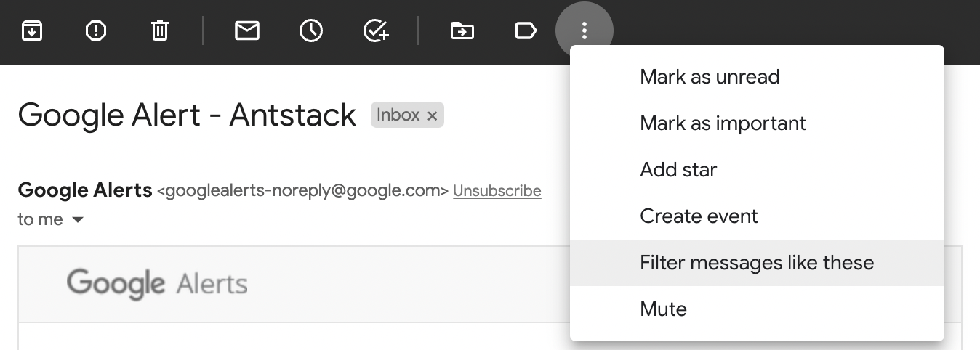Image resolution: width=980 pixels, height=350 pixels.
Task: Mute this conversation via menu
Action: pyautogui.click(x=663, y=309)
